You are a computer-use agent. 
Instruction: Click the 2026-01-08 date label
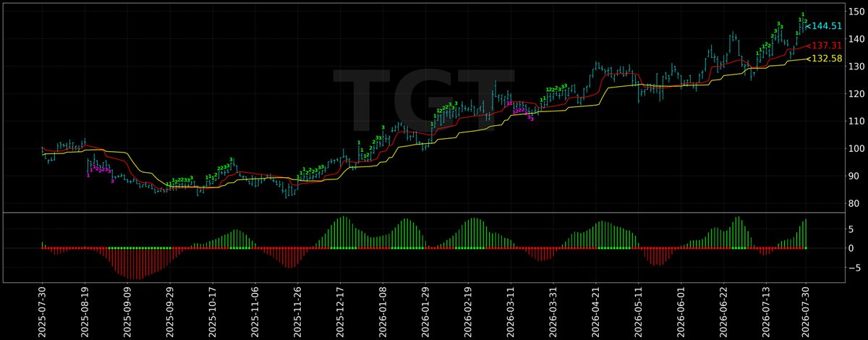[x=383, y=310]
